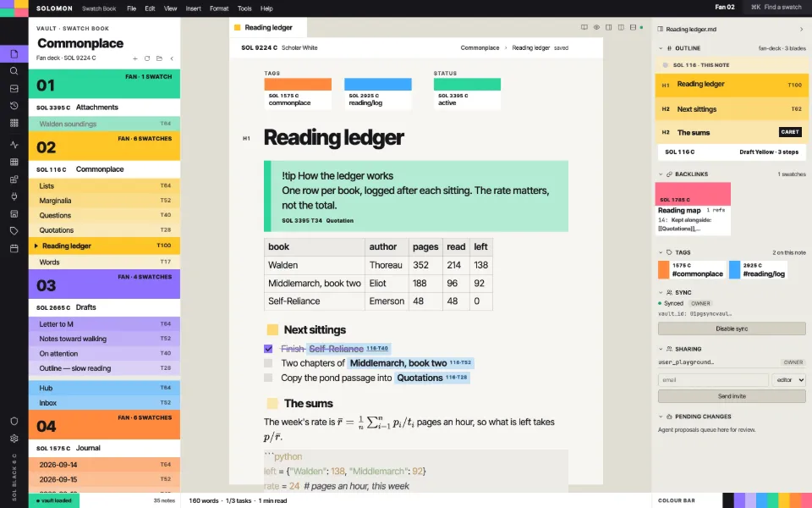
Task: Open the storefront icon in the left rail
Action: 14,213
